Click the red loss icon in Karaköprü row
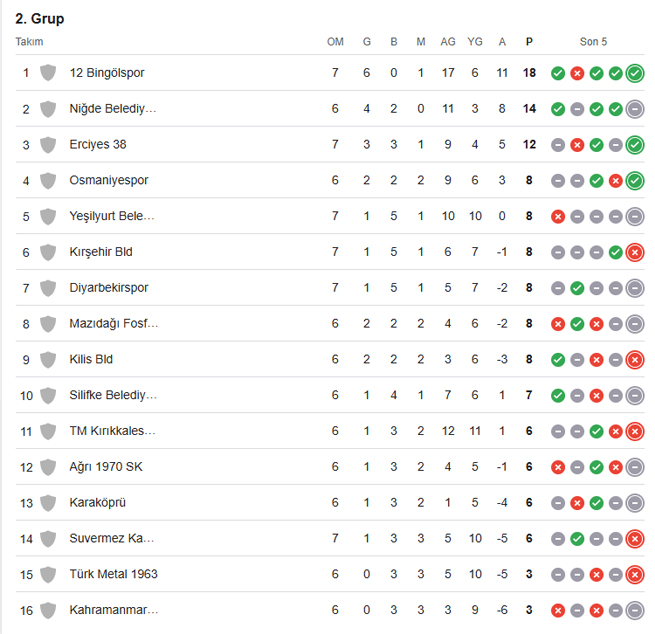Screen dimensions: 655x634 577,503
